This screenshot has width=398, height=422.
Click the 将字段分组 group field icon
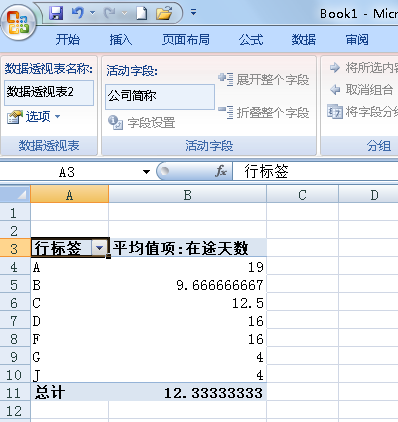335,112
